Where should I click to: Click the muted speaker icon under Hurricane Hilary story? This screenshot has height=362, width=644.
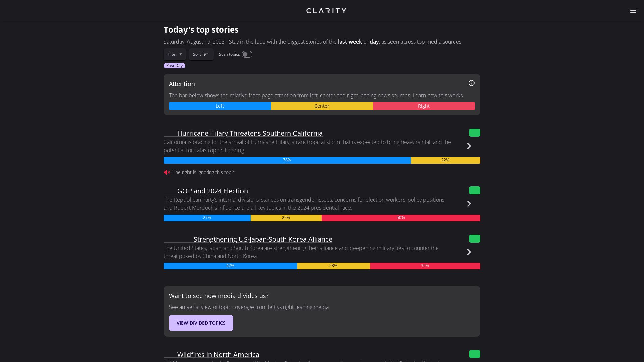[x=167, y=172]
